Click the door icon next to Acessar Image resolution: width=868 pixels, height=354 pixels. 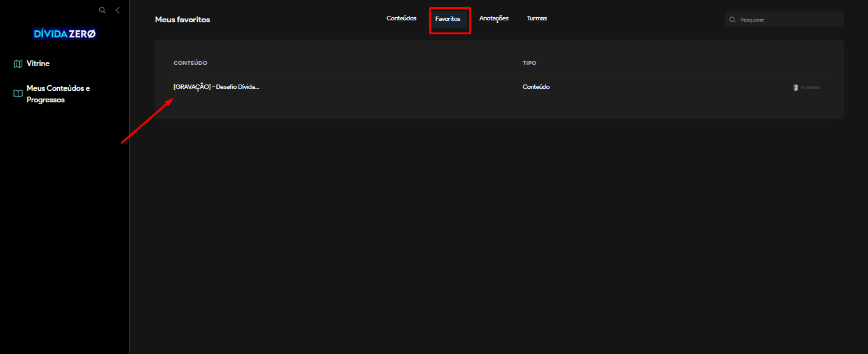point(796,88)
